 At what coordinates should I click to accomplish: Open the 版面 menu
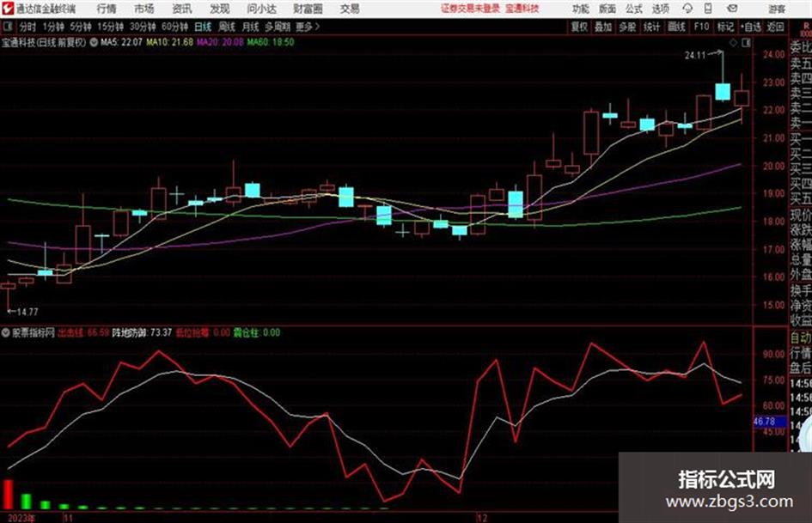pos(607,9)
